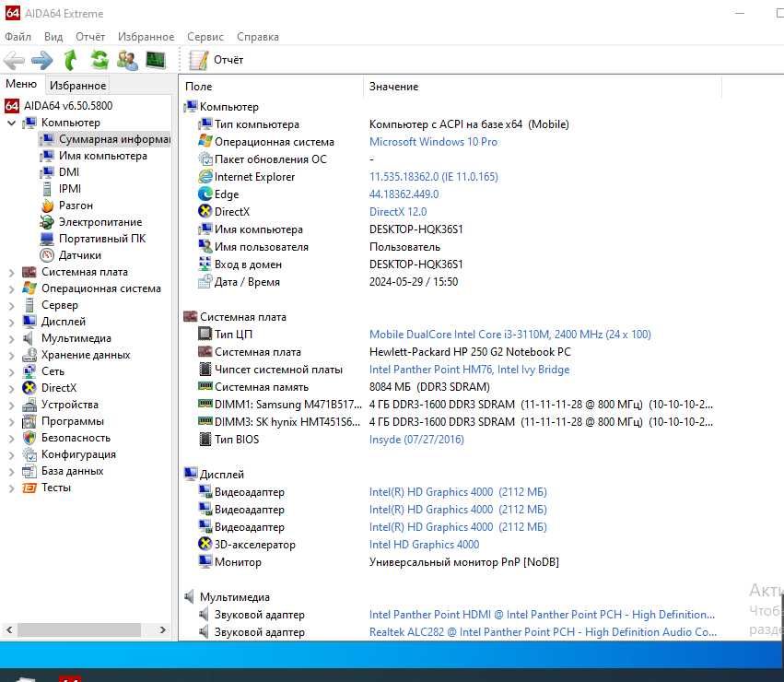This screenshot has height=682, width=784.
Task: Expand the Мультимедиа tree node
Action: [11, 338]
